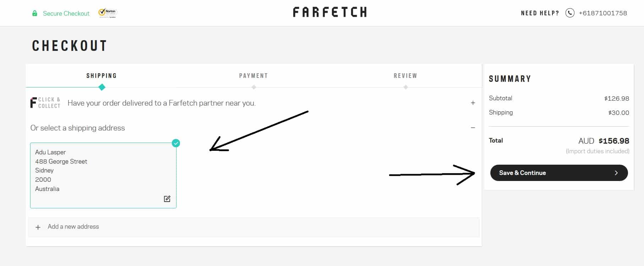The image size is (644, 266).
Task: Toggle the teal checkmark on selected address
Action: click(x=176, y=143)
